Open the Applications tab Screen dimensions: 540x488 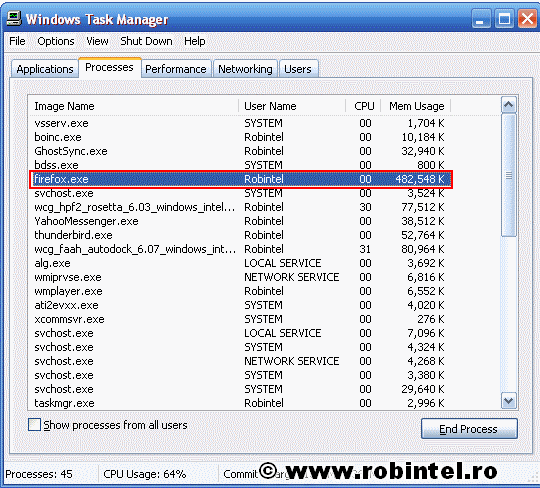(45, 69)
